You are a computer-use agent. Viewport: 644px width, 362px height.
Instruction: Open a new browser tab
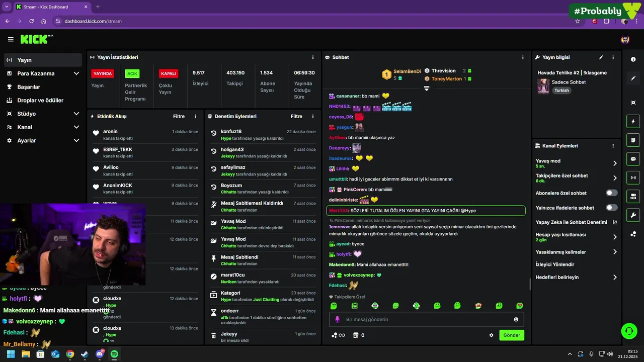98,7
